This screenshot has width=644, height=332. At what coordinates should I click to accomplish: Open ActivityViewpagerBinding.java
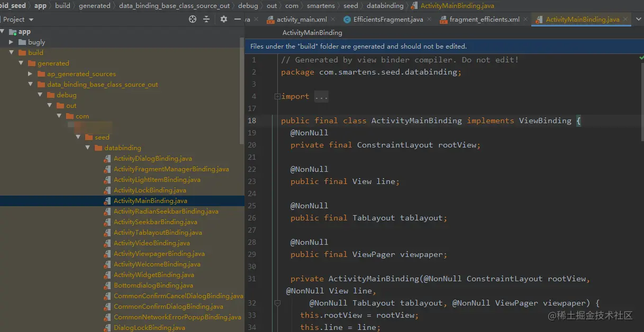click(x=159, y=254)
